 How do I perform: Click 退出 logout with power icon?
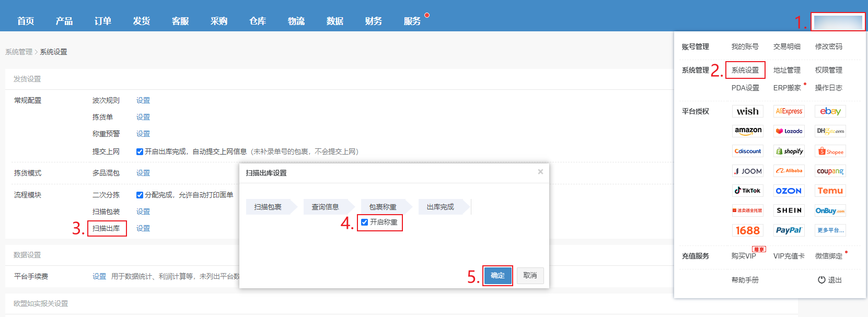click(x=830, y=280)
